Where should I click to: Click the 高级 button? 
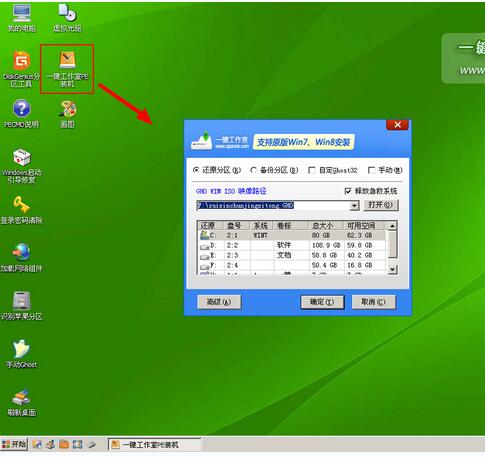[219, 302]
